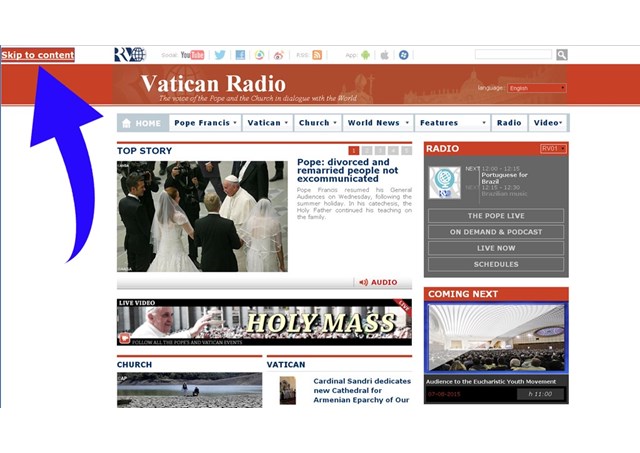640x453 pixels.
Task: Open Audience to the Eucharistic Youth Movement
Action: 491,382
